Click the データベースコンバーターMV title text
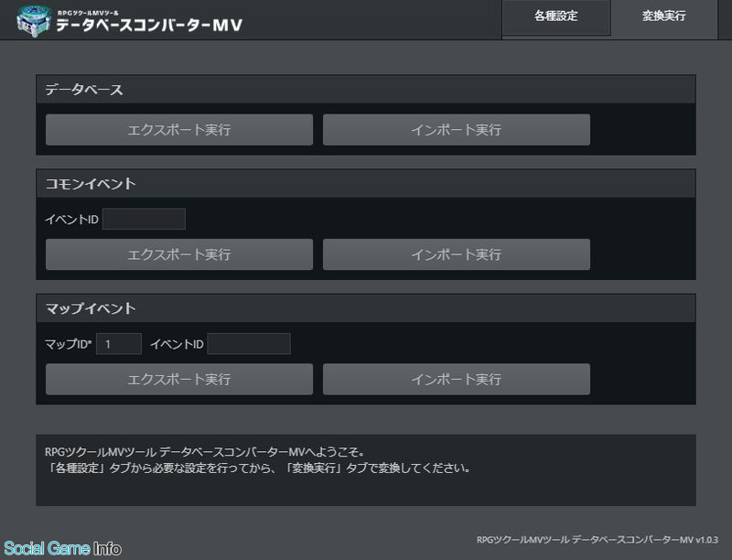This screenshot has width=732, height=560. tap(149, 25)
